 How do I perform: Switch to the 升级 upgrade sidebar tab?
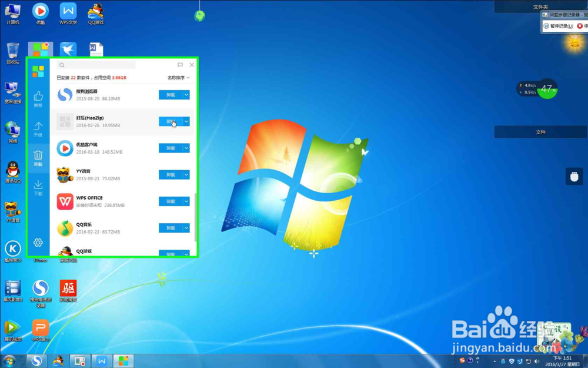tap(38, 129)
